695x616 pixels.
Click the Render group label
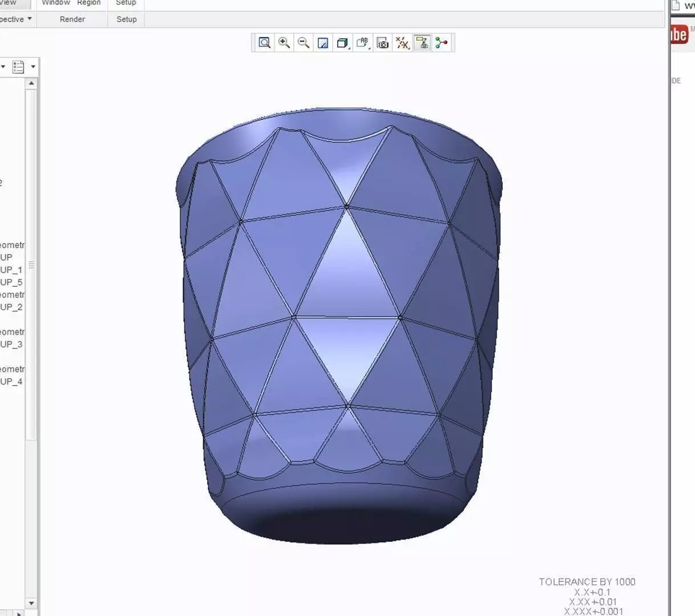(x=72, y=19)
